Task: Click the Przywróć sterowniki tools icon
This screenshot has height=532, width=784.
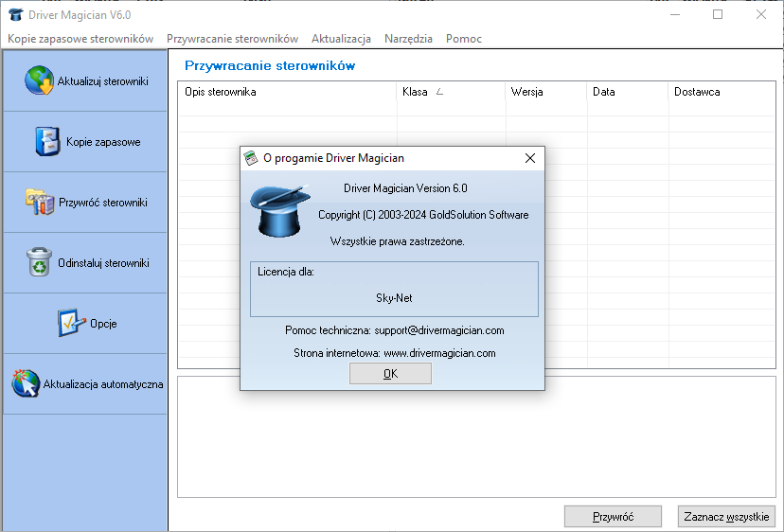Action: (x=40, y=202)
